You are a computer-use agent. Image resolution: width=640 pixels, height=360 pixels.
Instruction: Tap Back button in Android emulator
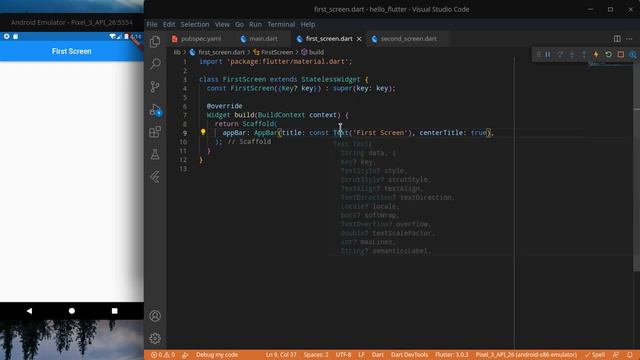pos(29,311)
